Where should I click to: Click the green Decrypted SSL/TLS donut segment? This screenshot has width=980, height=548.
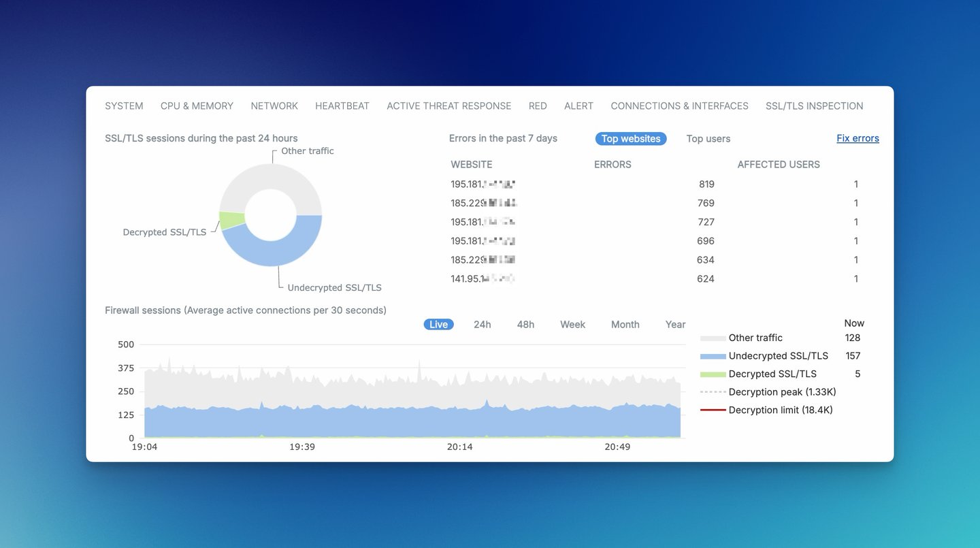pyautogui.click(x=232, y=220)
